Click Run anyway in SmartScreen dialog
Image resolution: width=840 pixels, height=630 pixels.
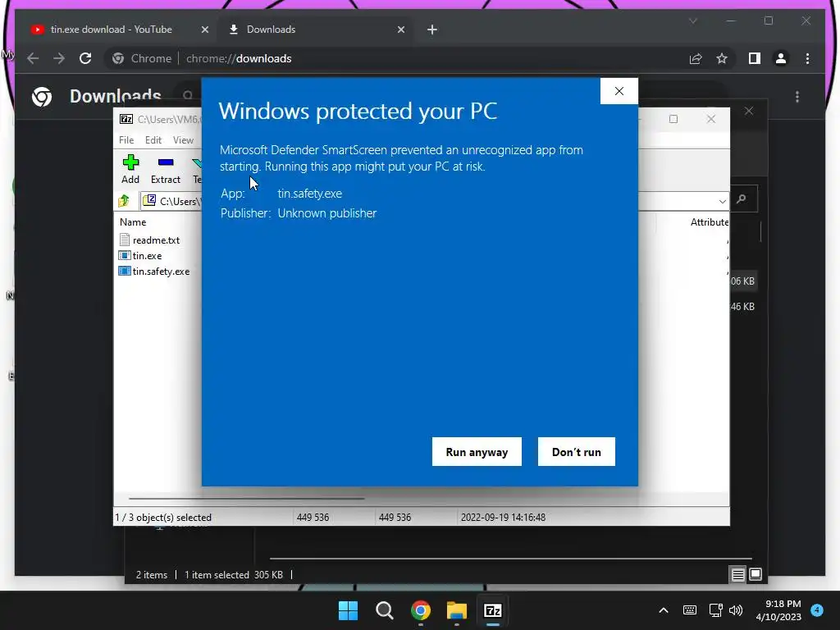(477, 452)
